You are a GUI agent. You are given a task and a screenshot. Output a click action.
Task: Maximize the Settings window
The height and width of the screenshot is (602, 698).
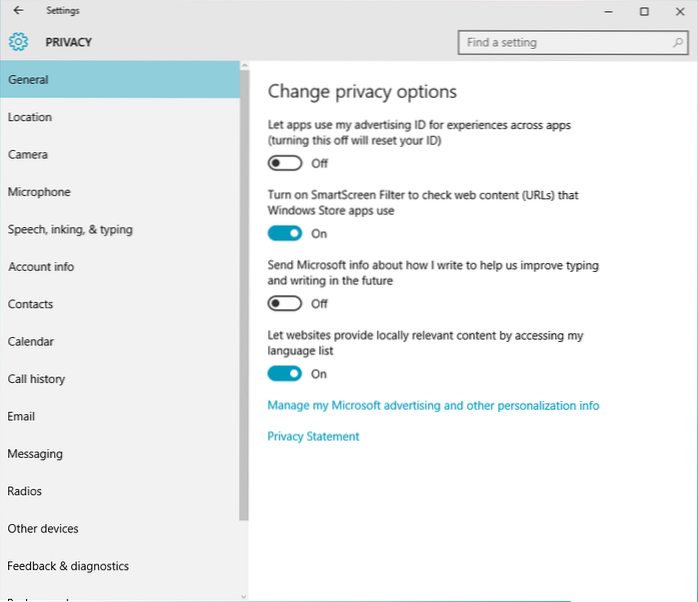[x=644, y=11]
